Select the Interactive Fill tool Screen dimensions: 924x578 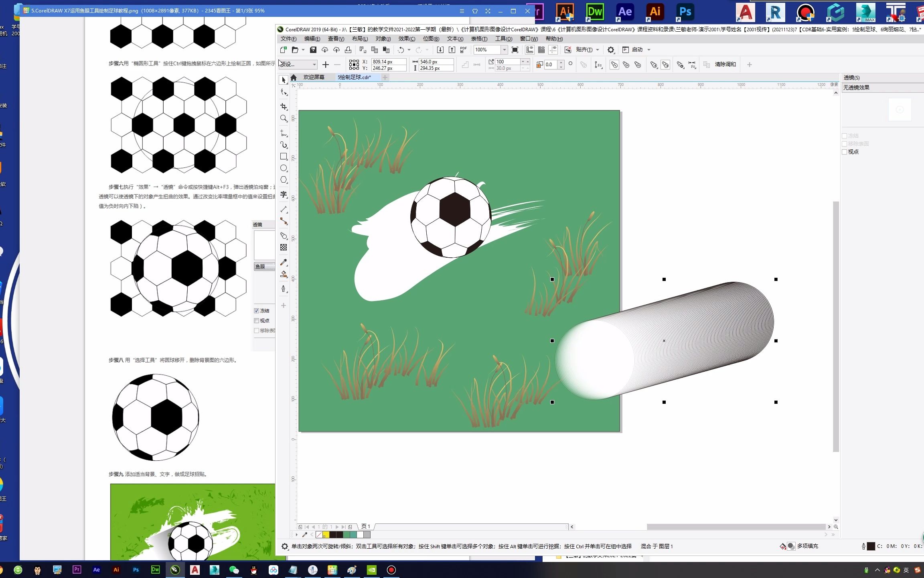pos(284,274)
